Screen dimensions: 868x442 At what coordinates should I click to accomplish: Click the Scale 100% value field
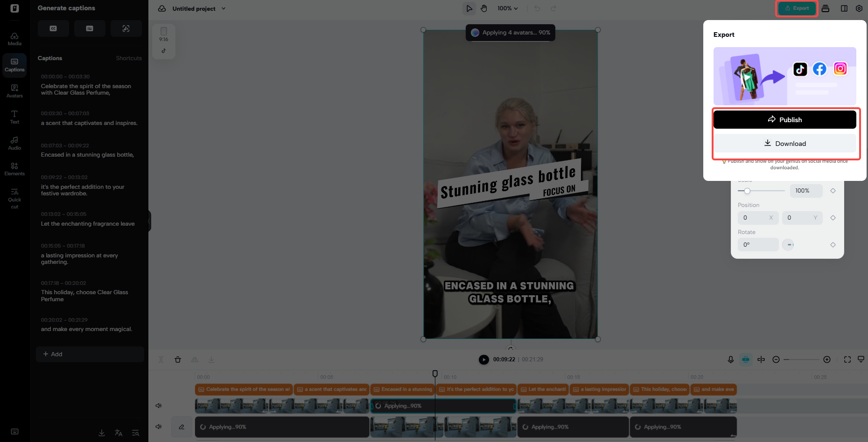coord(806,191)
